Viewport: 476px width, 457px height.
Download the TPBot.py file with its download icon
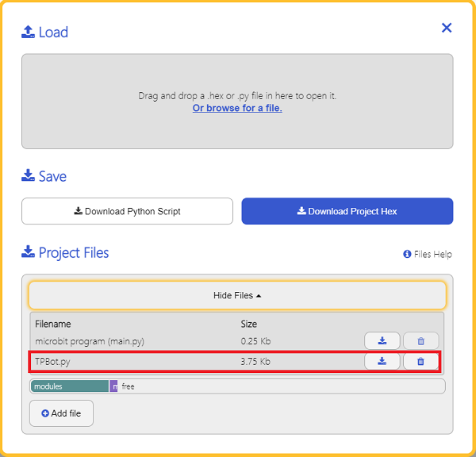click(382, 361)
